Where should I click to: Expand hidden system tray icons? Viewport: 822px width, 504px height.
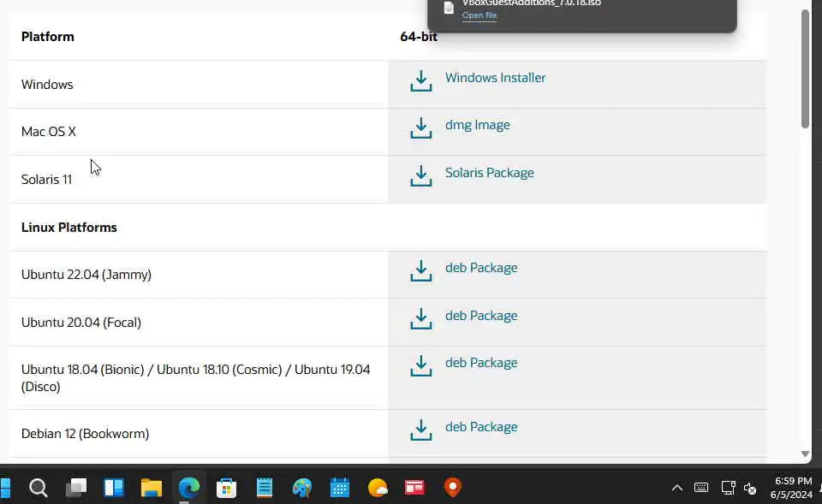click(677, 489)
